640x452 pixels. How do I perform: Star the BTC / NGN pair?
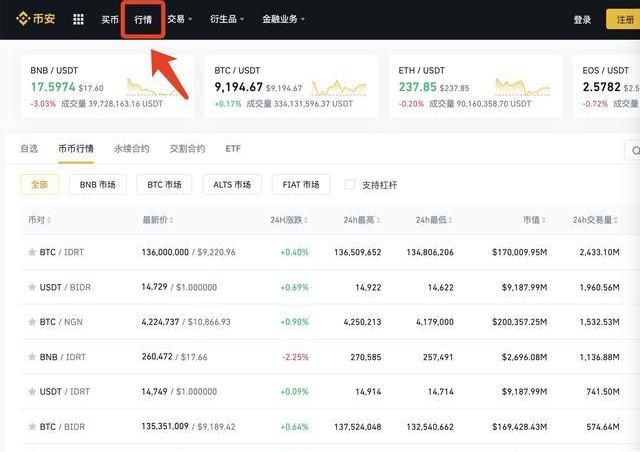click(32, 322)
